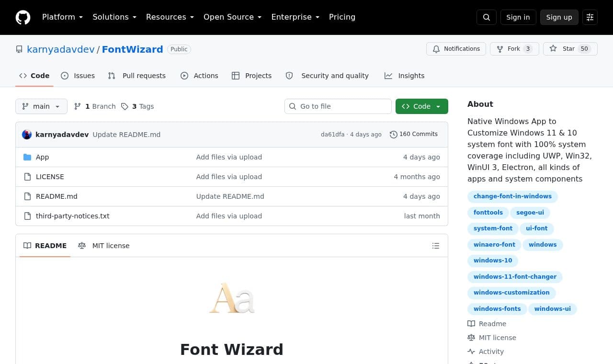Open the Pricing link
The width and height of the screenshot is (613, 364).
click(x=342, y=17)
